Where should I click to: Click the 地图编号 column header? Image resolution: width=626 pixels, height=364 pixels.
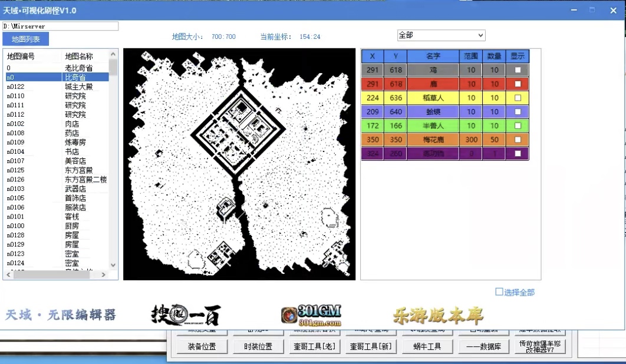pos(21,57)
